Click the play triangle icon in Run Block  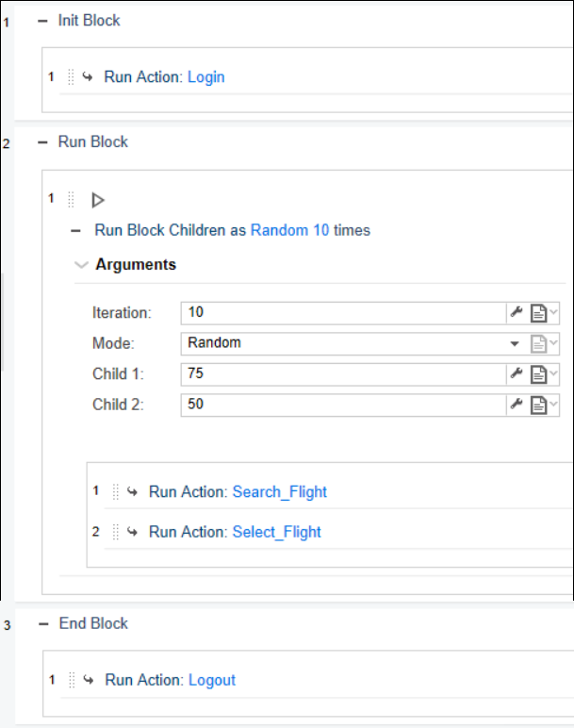(98, 200)
